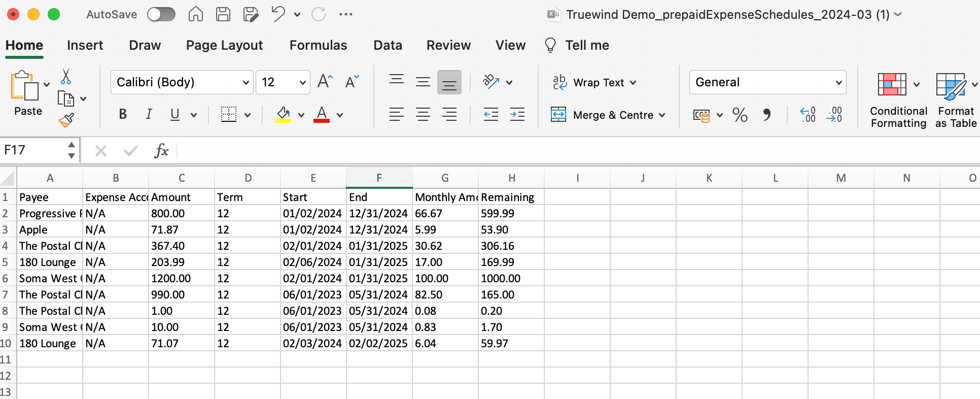Toggle Underline formatting
Viewport: 980px width, 399px height.
point(175,114)
